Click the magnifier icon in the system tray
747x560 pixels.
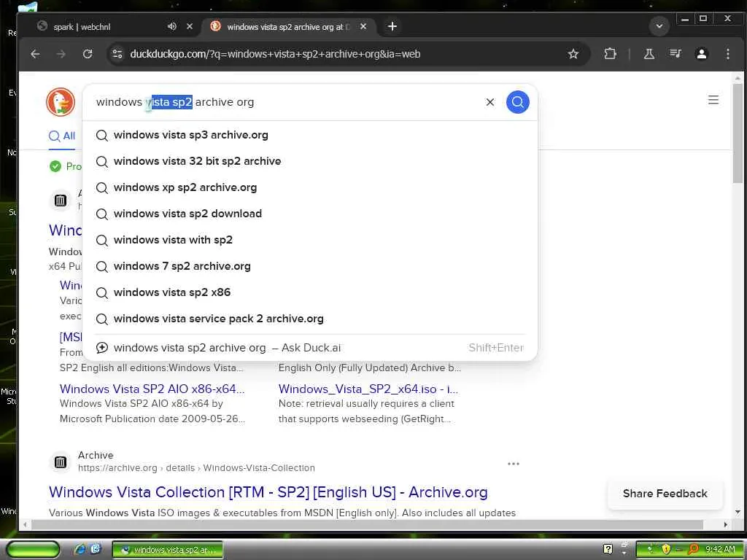[694, 550]
